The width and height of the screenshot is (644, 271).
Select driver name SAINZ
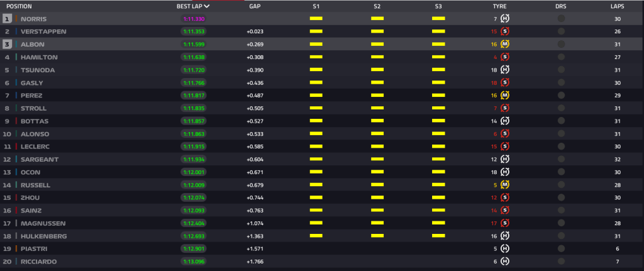coord(31,211)
